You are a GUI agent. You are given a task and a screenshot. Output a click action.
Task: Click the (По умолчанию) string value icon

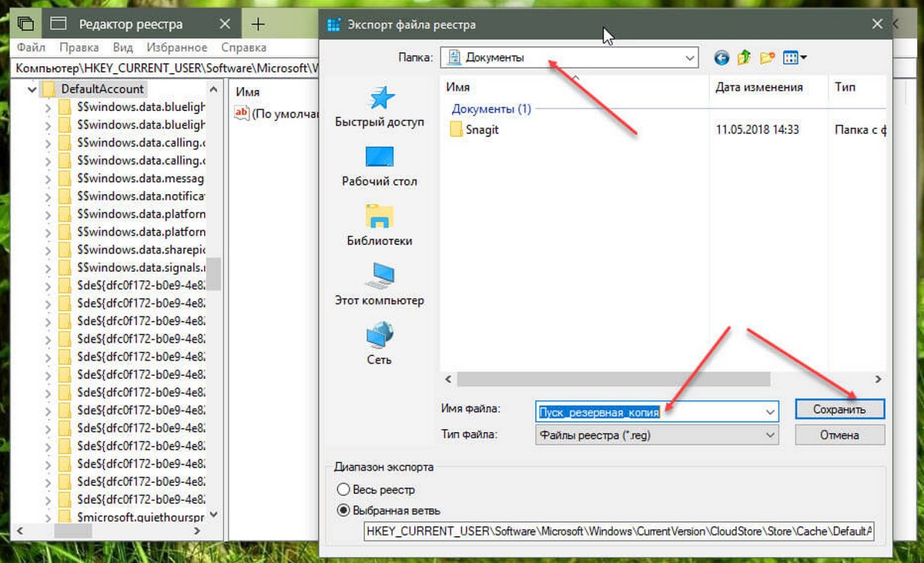point(241,113)
